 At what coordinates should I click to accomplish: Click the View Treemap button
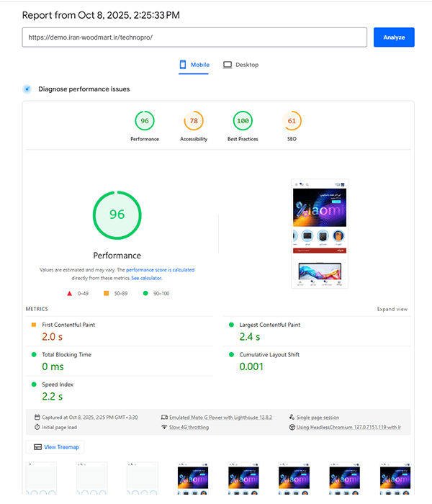(55, 447)
